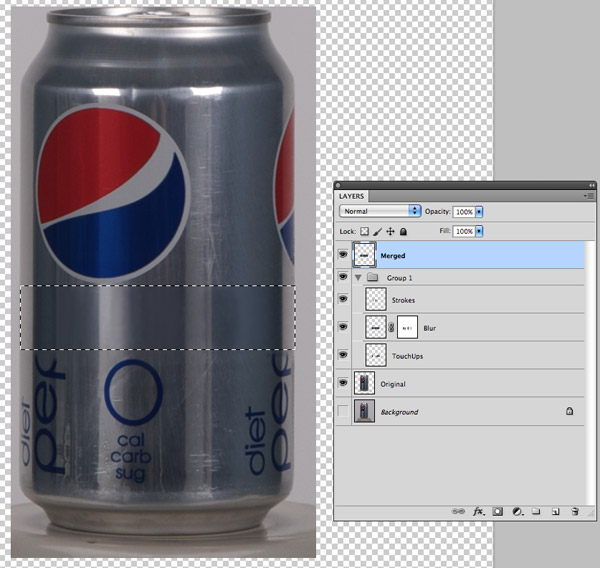Hide the Original layer

(x=343, y=382)
